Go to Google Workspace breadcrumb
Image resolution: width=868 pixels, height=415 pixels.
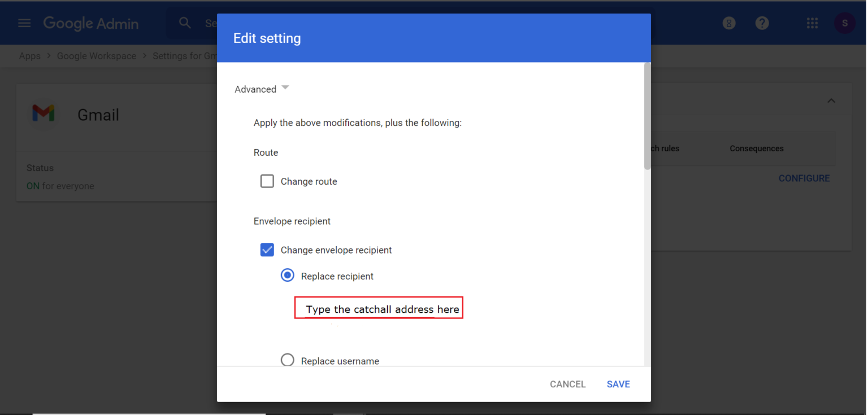pyautogui.click(x=97, y=56)
